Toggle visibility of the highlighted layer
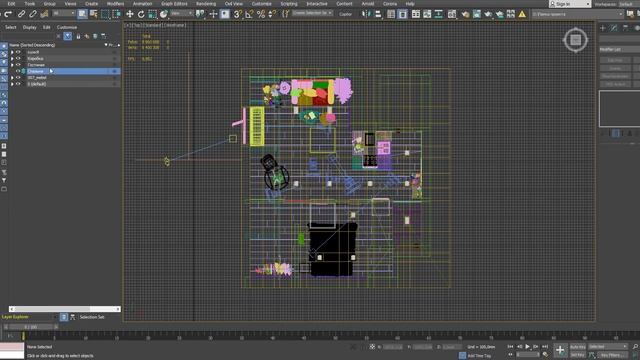640x360 pixels. tap(18, 71)
